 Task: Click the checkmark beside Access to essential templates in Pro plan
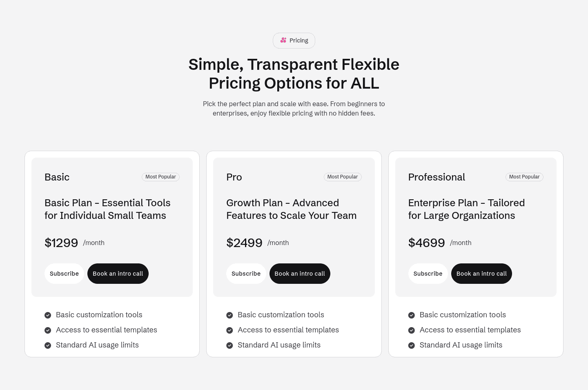pos(229,330)
